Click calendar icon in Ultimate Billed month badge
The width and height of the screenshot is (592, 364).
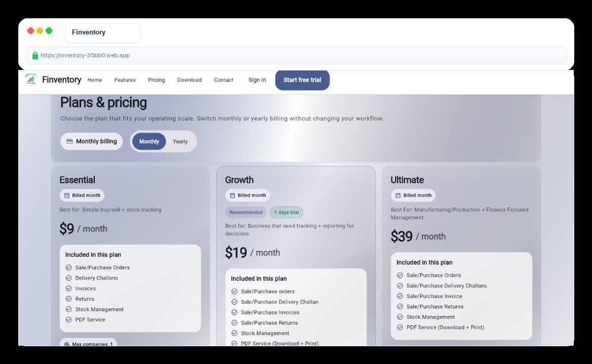398,195
